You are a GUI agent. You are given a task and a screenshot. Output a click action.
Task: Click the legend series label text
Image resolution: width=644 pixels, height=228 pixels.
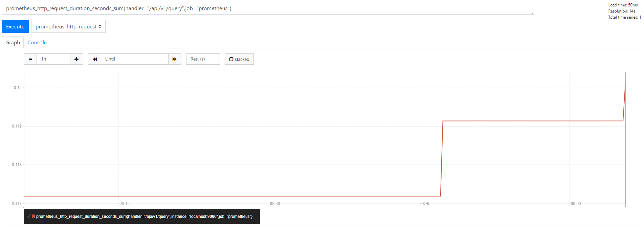click(144, 216)
